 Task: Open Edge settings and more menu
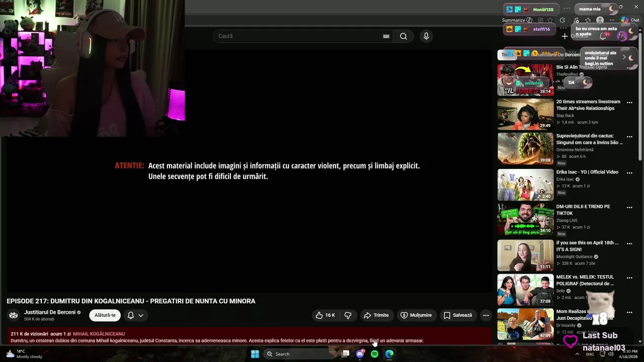click(613, 20)
